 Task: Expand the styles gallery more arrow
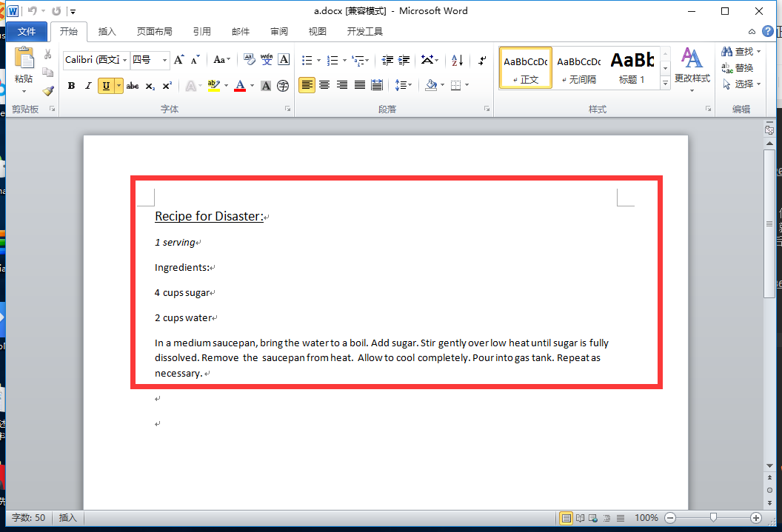pos(665,83)
